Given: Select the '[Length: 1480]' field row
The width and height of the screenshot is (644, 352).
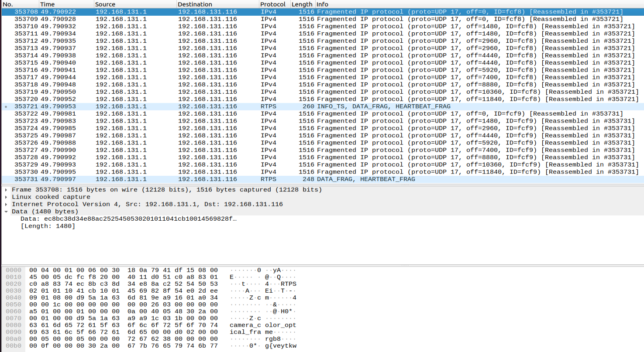Looking at the screenshot, I should 322,226.
